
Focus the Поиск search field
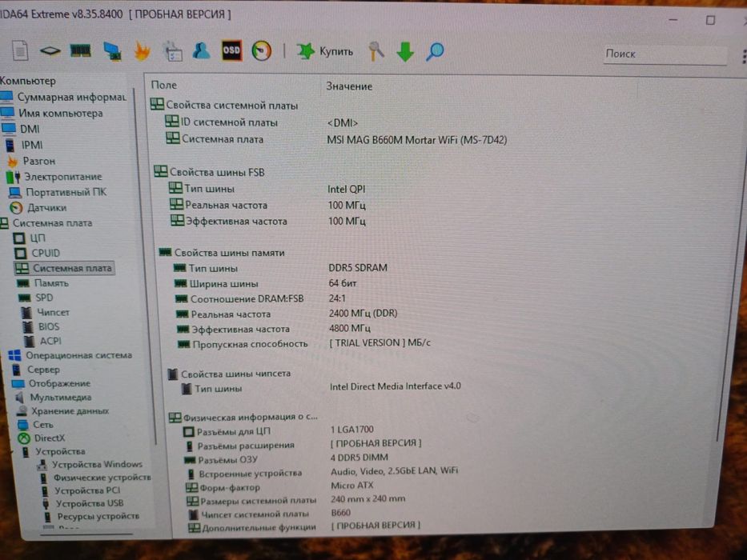pyautogui.click(x=665, y=54)
